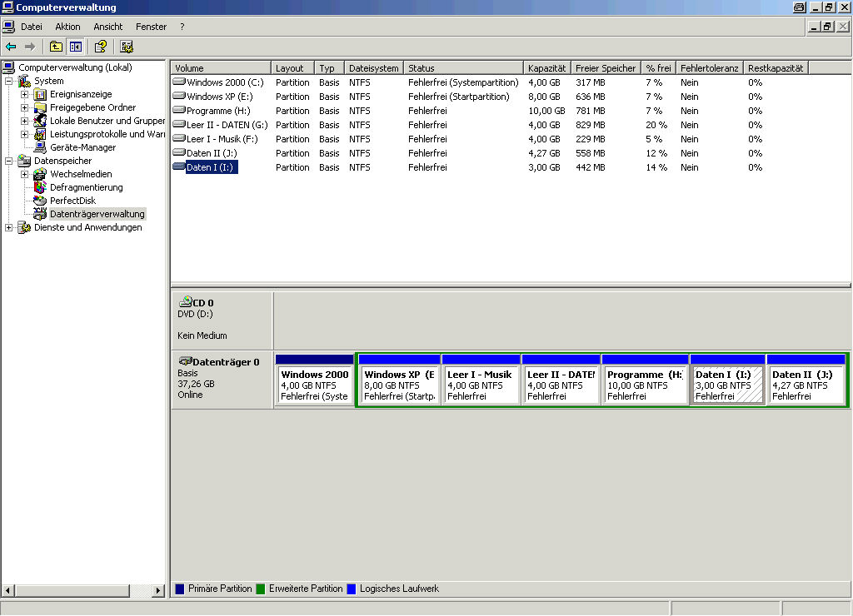Select the Geräte-Manager tree icon
Screen dimensions: 853x616
click(40, 147)
